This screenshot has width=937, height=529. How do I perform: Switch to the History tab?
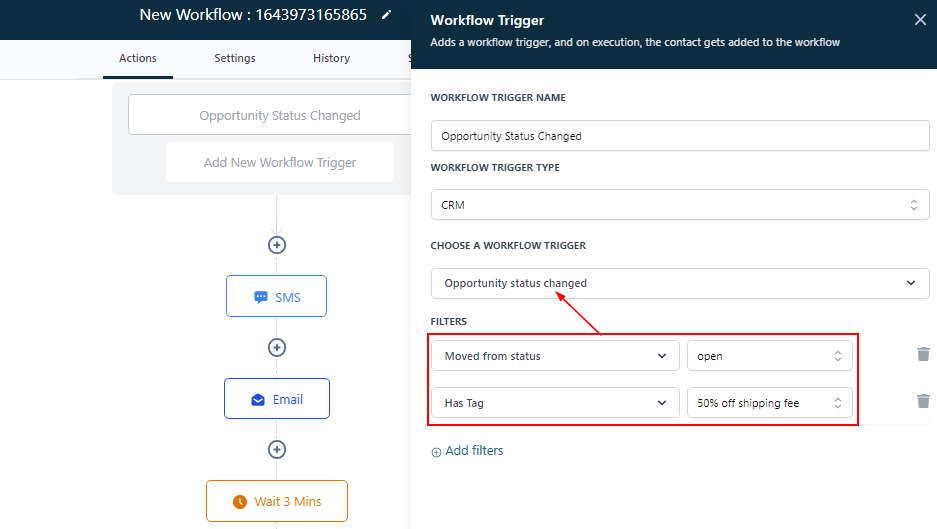[331, 58]
